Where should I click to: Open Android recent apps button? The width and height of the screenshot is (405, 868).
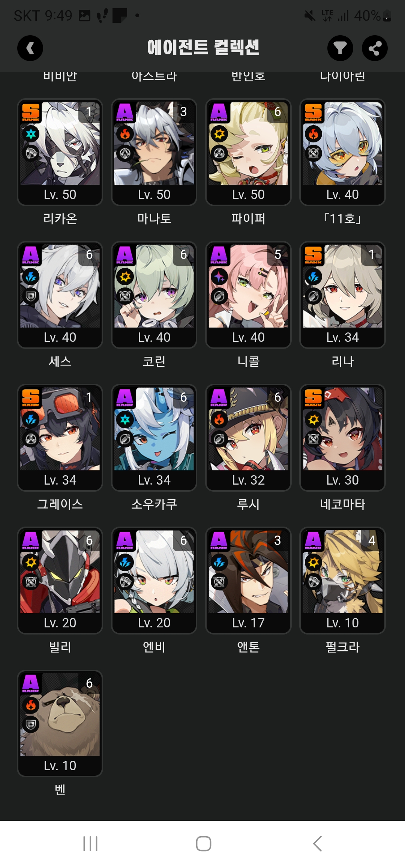pos(90,844)
